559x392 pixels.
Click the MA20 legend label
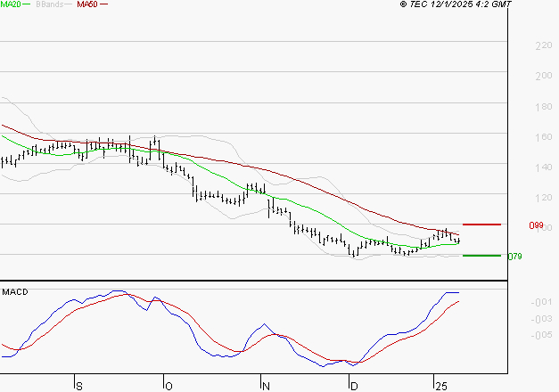[x=11, y=4]
